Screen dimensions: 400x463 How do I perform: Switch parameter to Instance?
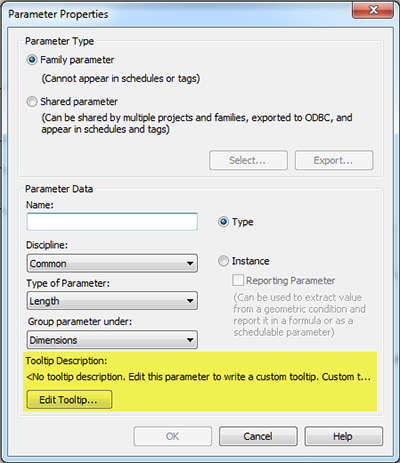click(x=223, y=261)
